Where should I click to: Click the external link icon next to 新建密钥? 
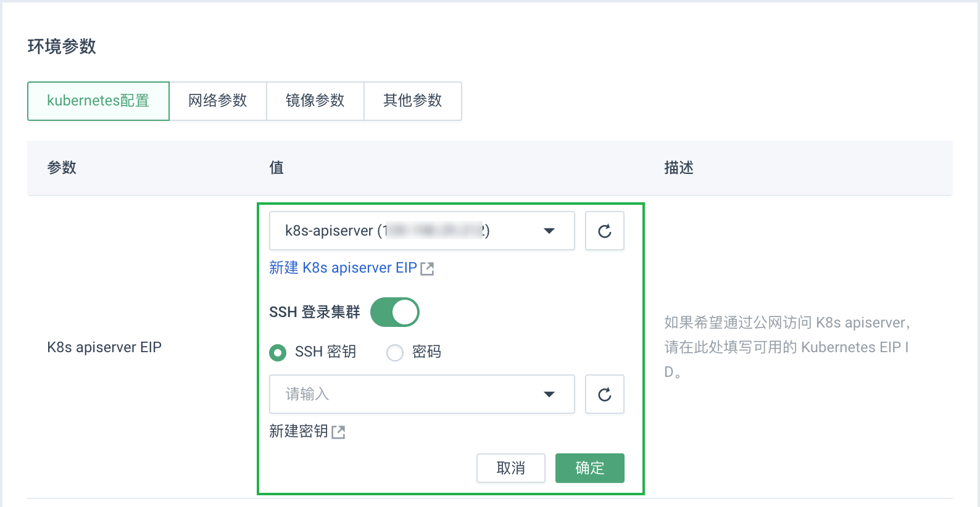tap(338, 432)
